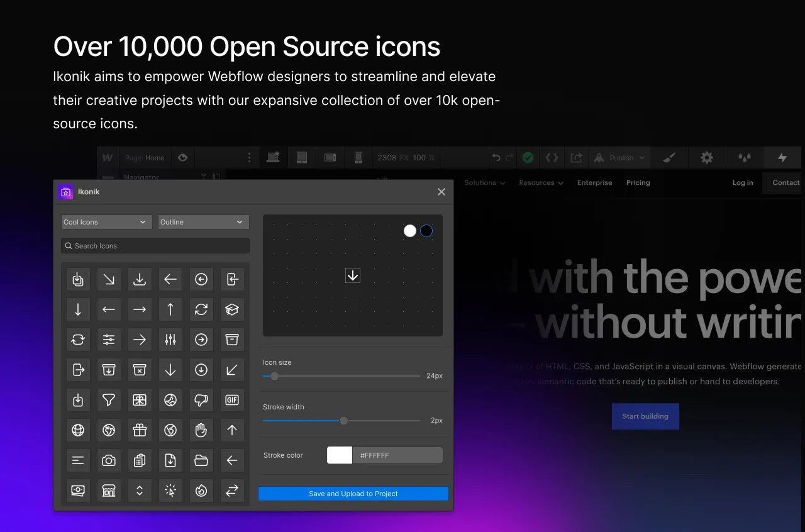Choose the horizontal sliders icon
The height and width of the screenshot is (532, 805).
point(109,340)
